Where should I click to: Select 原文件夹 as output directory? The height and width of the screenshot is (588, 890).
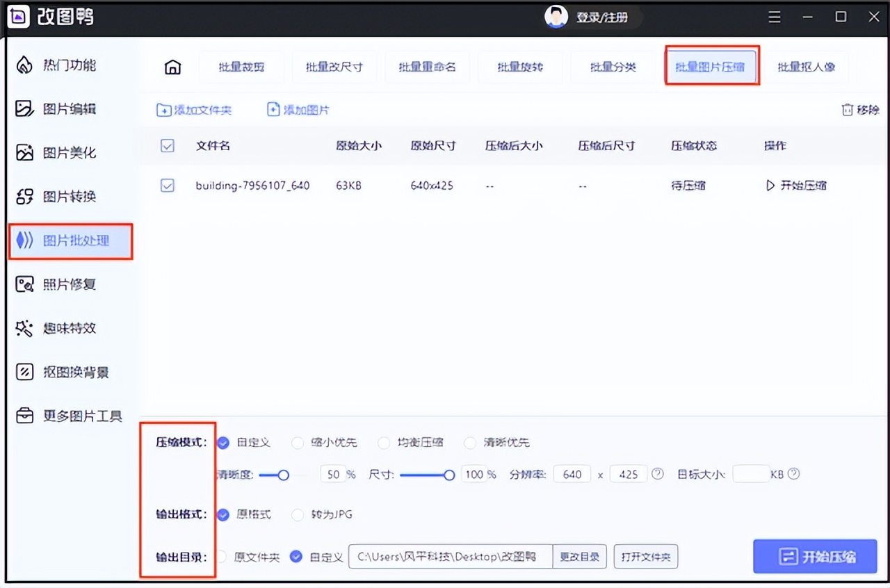click(x=221, y=556)
